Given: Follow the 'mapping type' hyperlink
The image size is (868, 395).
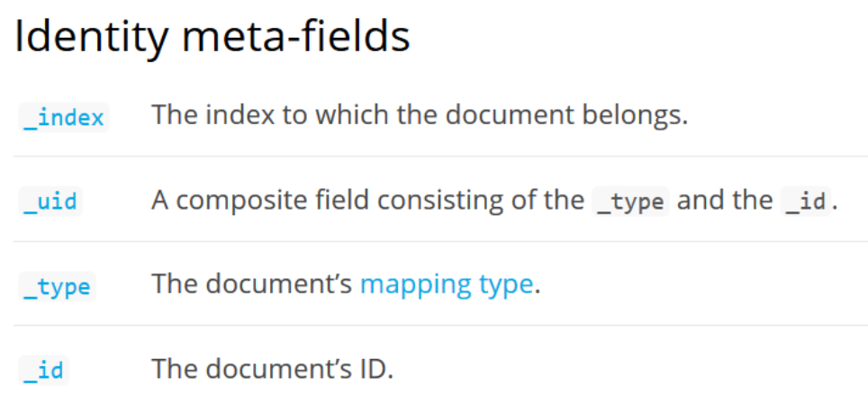Looking at the screenshot, I should coord(447,284).
